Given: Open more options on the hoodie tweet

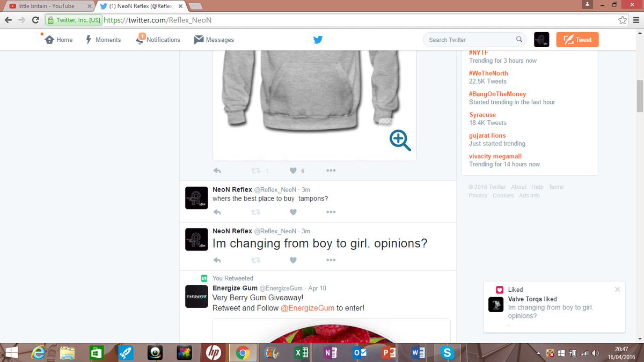Looking at the screenshot, I should [x=331, y=170].
